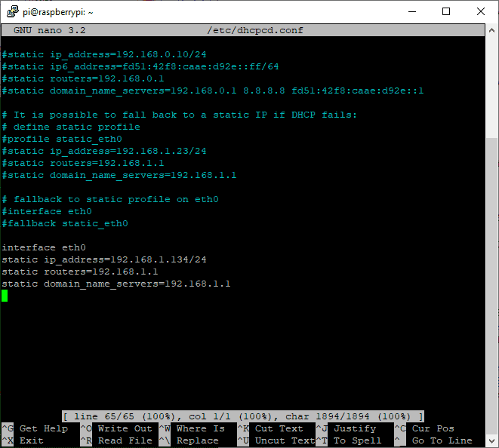
Task: Click the line containing 8.8.8.8 servers
Action: click(x=213, y=91)
